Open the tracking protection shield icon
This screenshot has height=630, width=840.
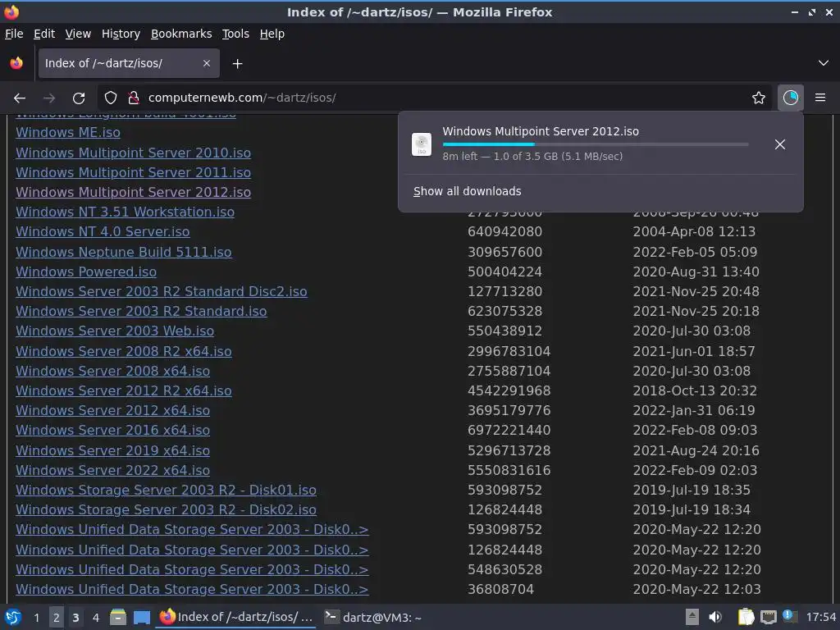click(111, 98)
